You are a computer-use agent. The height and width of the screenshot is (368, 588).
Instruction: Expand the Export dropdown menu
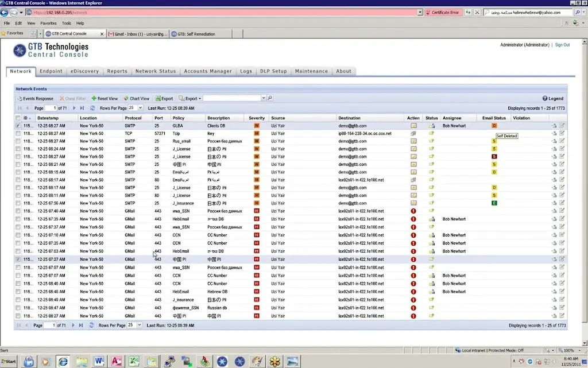click(199, 99)
